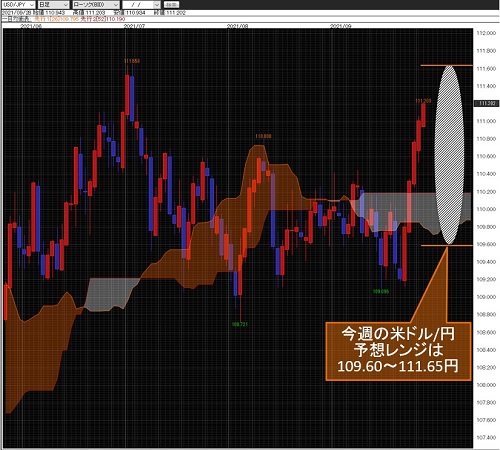
Task: Click the current price tag 111.202 on the price axis
Action: coord(486,104)
